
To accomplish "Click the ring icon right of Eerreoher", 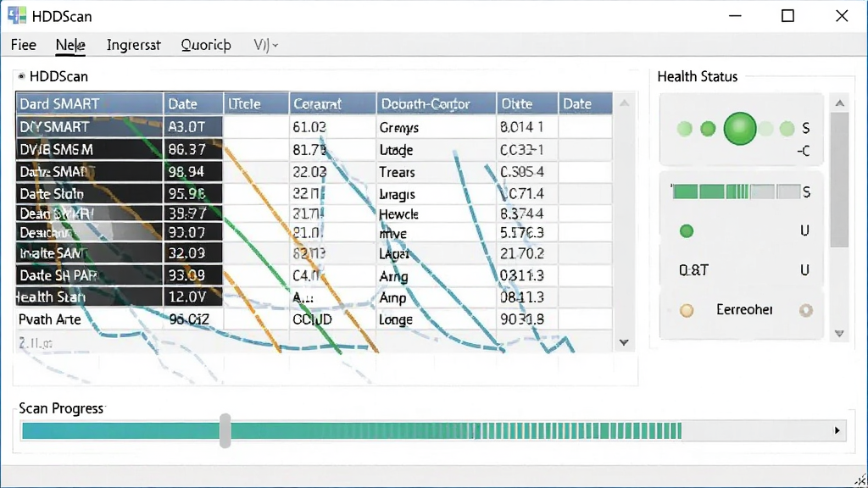I will (x=806, y=310).
